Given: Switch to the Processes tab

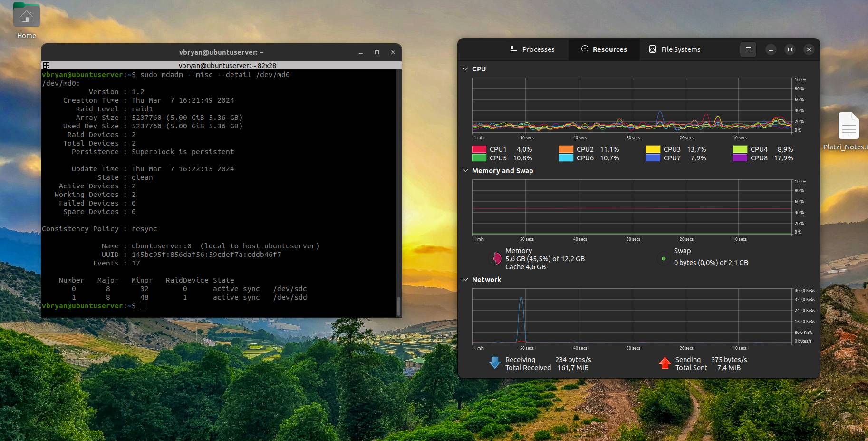Looking at the screenshot, I should [533, 49].
